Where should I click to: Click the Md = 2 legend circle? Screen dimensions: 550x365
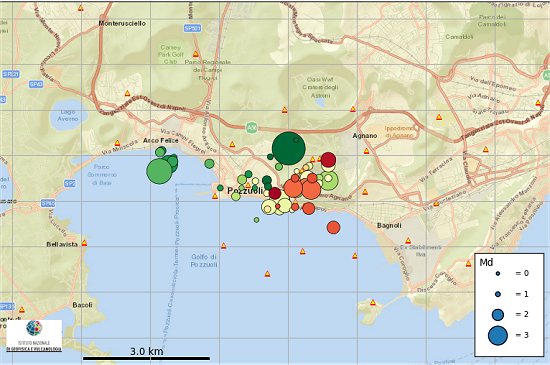498,315
